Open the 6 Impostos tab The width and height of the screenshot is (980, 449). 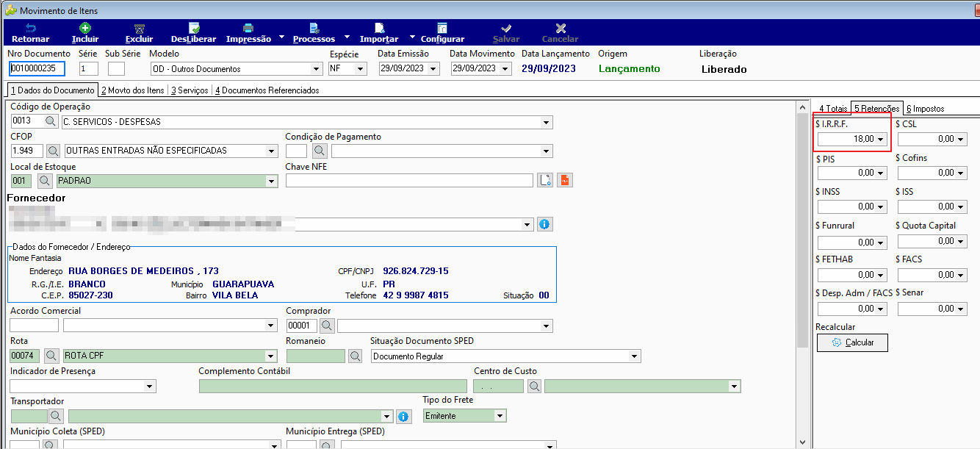coord(925,109)
